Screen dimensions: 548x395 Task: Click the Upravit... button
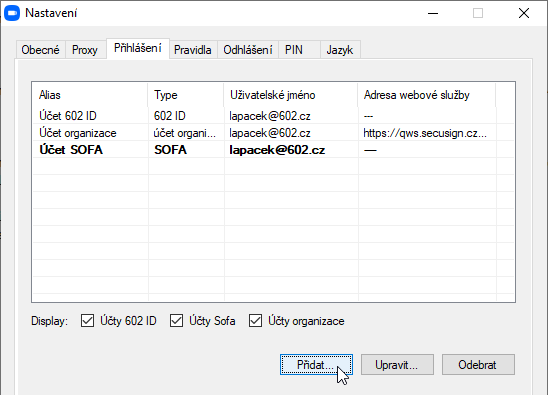(397, 365)
